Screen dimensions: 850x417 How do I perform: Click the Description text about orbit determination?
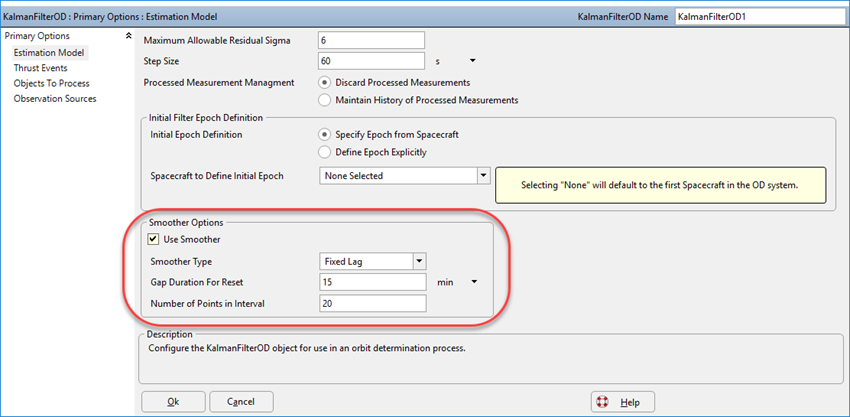pos(306,348)
